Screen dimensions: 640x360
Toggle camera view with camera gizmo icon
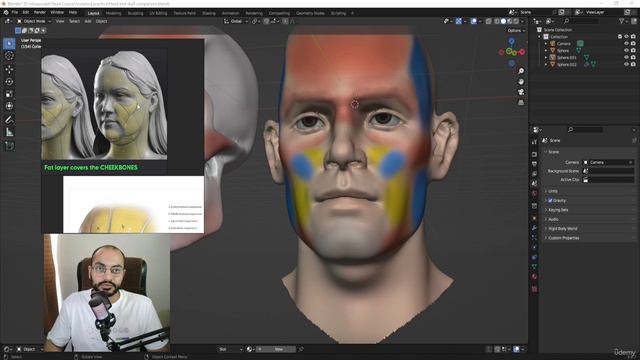pyautogui.click(x=521, y=92)
